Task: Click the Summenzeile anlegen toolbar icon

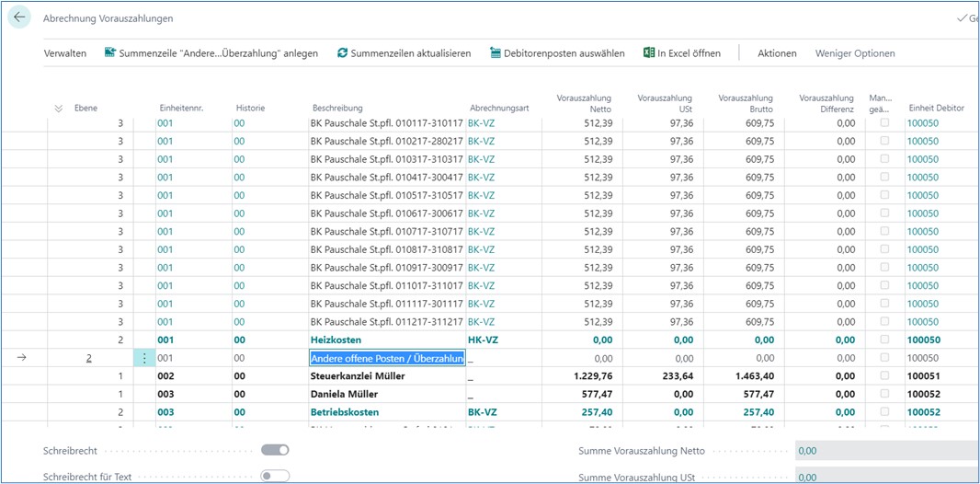Action: pos(110,53)
